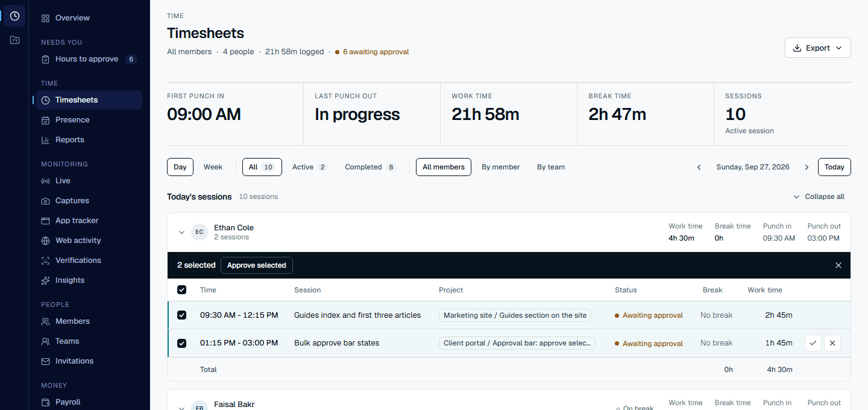The image size is (868, 410).
Task: Click Approve selected button
Action: [x=257, y=265]
